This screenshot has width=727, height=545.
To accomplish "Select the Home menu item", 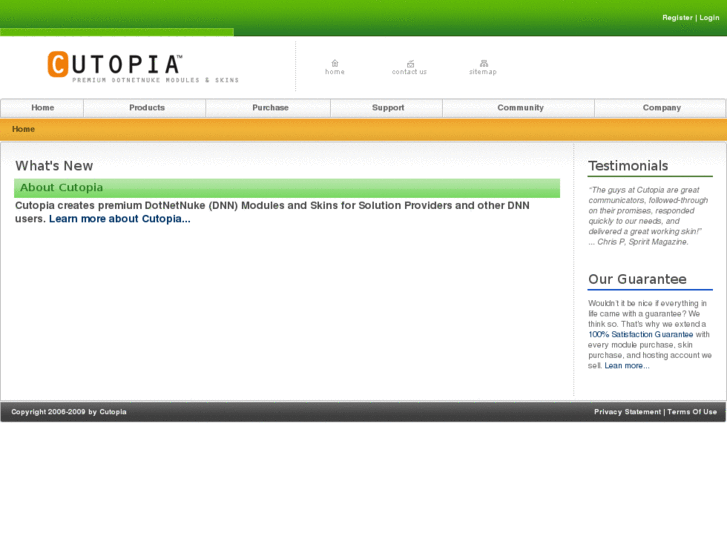I will (x=43, y=108).
